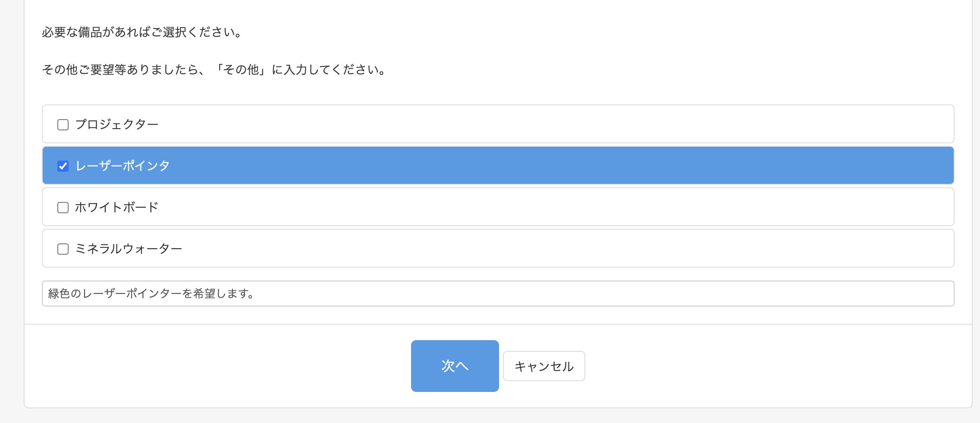Image resolution: width=980 pixels, height=423 pixels.
Task: Select the whiteboard equipment checkbox
Action: (x=63, y=207)
